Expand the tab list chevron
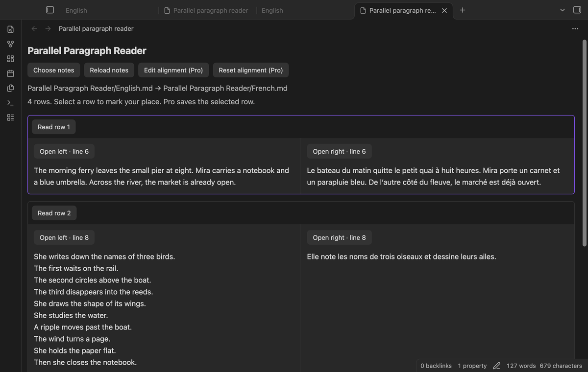The width and height of the screenshot is (588, 372). [x=563, y=10]
